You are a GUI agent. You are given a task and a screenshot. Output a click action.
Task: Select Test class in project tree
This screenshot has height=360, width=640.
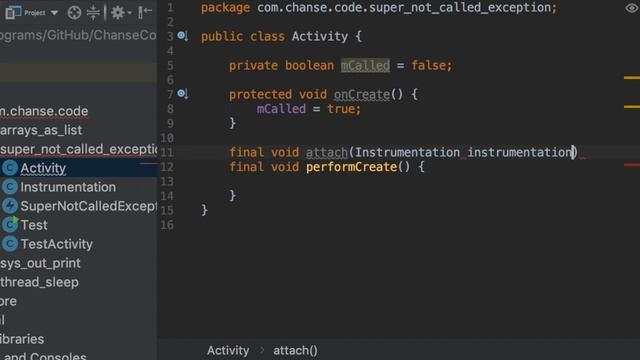34,225
